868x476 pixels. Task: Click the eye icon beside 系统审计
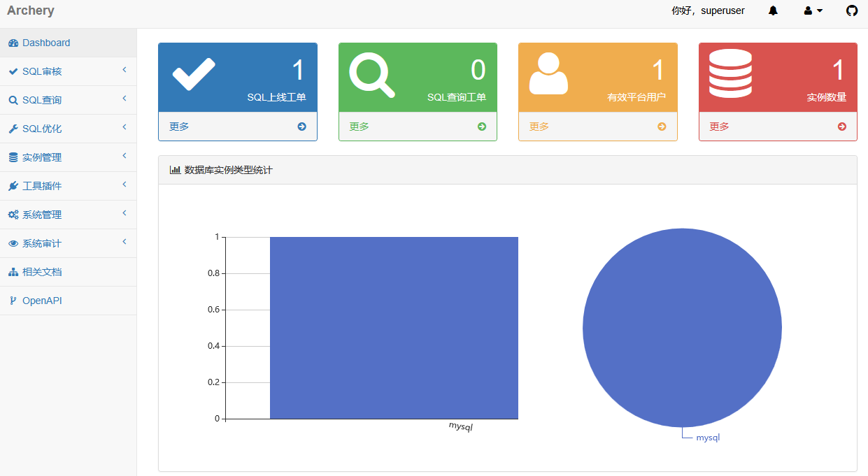[x=13, y=243]
